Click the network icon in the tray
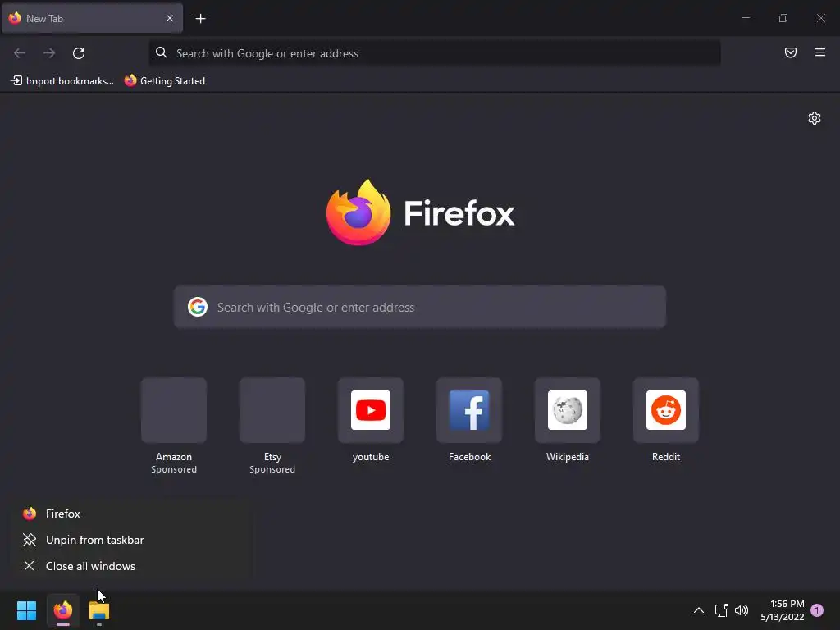 coord(722,610)
